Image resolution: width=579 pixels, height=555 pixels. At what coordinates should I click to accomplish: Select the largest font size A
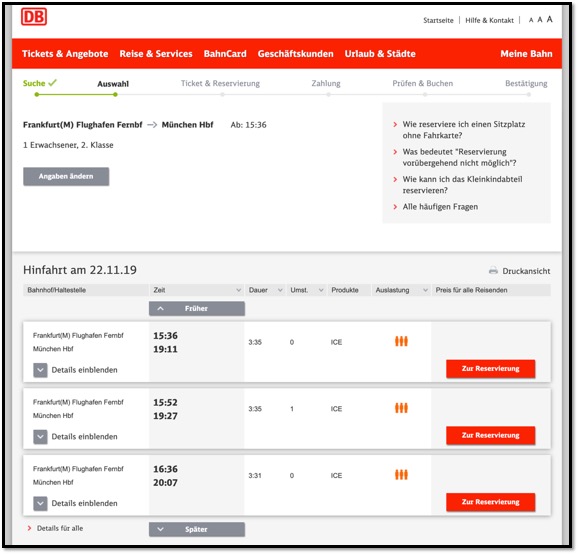[549, 19]
